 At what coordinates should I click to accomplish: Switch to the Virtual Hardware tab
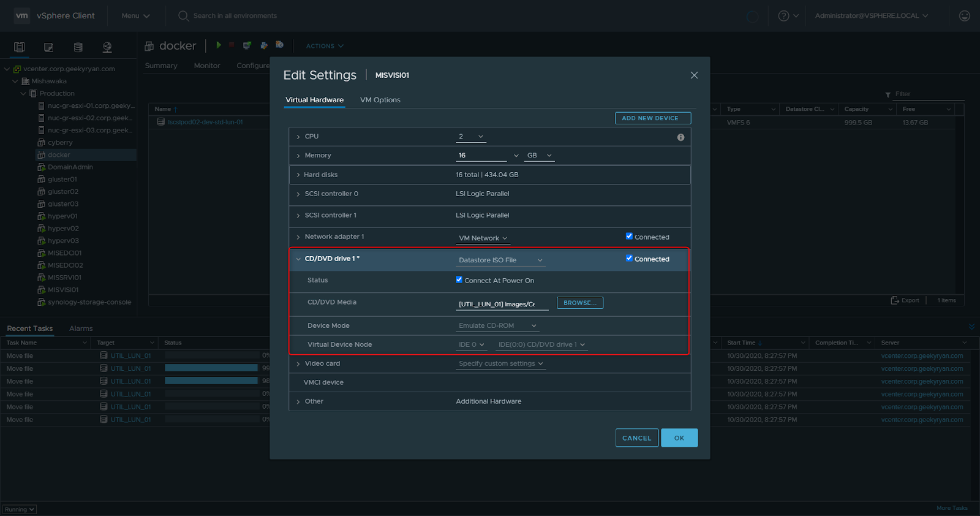coord(314,100)
